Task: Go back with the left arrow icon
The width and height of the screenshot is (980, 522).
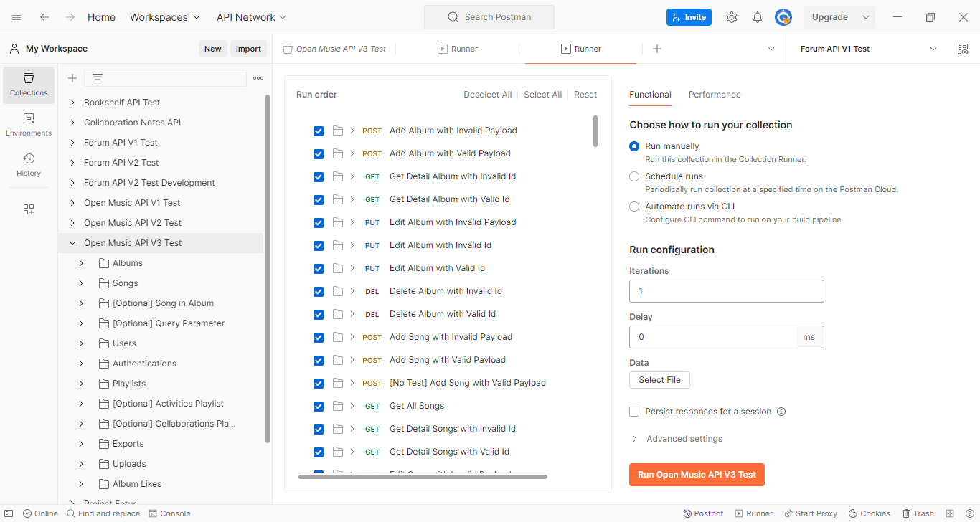Action: pyautogui.click(x=44, y=17)
